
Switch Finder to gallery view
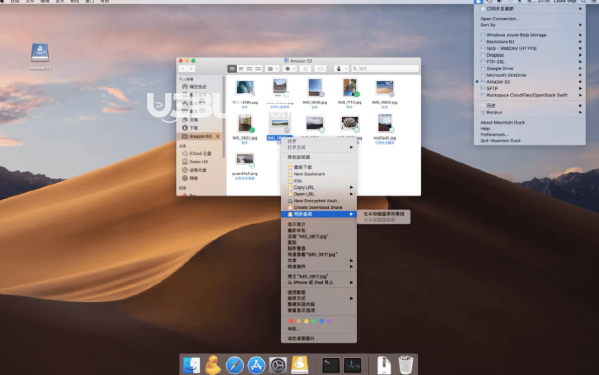pyautogui.click(x=258, y=69)
